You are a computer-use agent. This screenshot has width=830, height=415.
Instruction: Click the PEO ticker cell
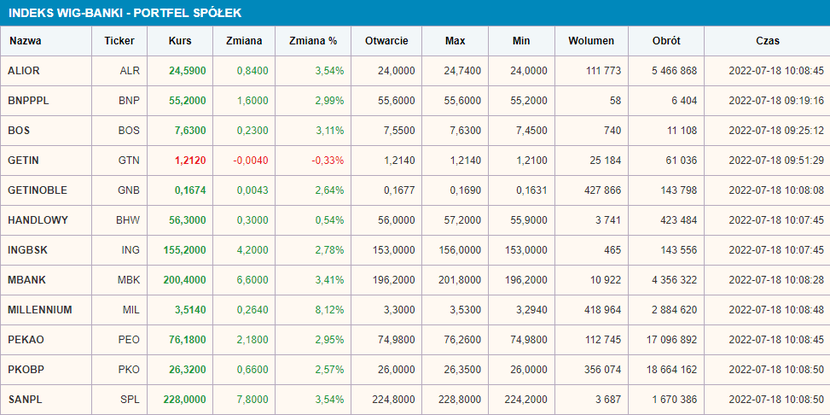coord(129,340)
